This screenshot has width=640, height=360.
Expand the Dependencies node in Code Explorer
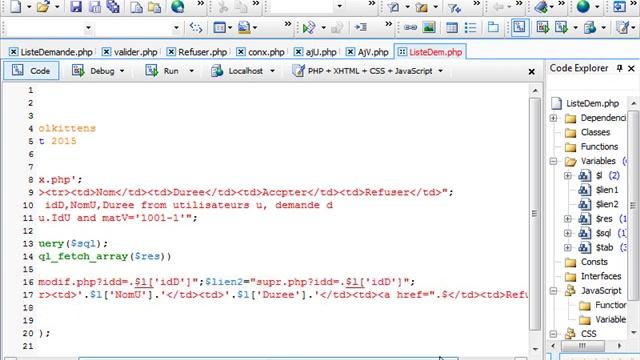click(x=553, y=118)
